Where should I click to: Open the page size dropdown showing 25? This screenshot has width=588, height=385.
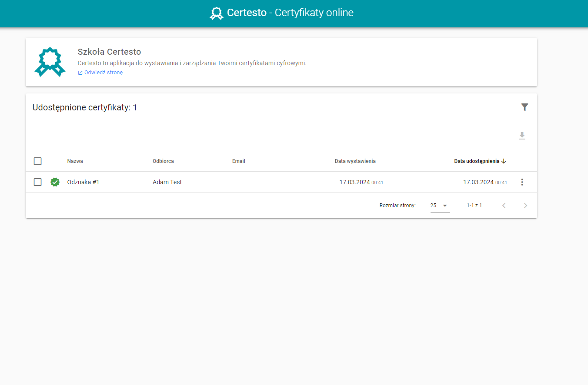[x=440, y=206]
